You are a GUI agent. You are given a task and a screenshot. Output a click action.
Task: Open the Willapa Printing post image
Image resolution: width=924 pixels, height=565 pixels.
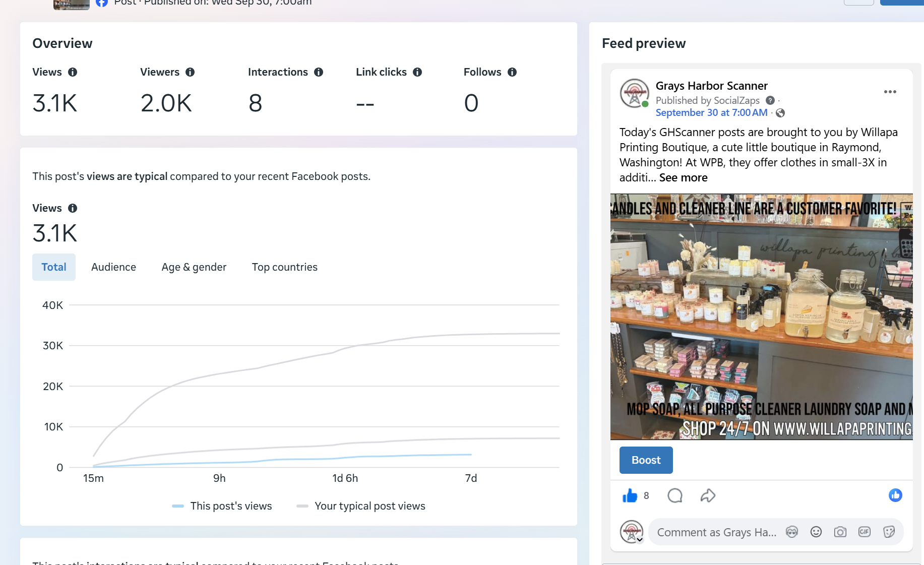pos(761,317)
